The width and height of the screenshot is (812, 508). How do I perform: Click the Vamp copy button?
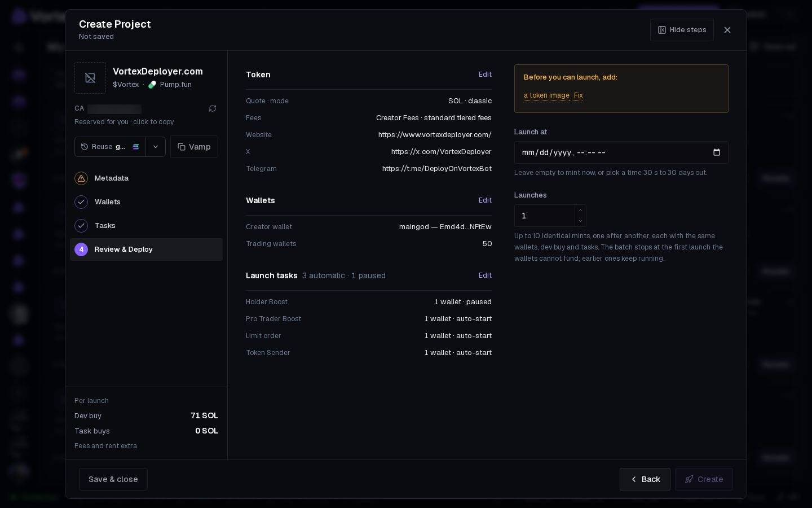pyautogui.click(x=194, y=147)
